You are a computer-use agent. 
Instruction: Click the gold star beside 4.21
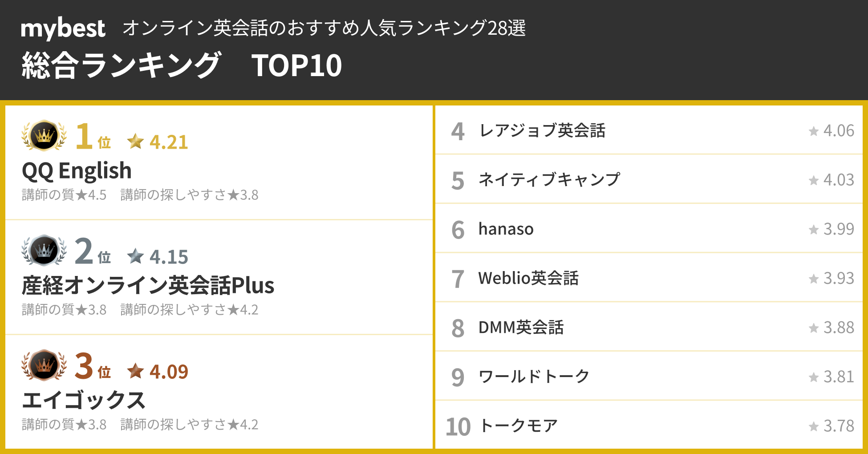(135, 142)
